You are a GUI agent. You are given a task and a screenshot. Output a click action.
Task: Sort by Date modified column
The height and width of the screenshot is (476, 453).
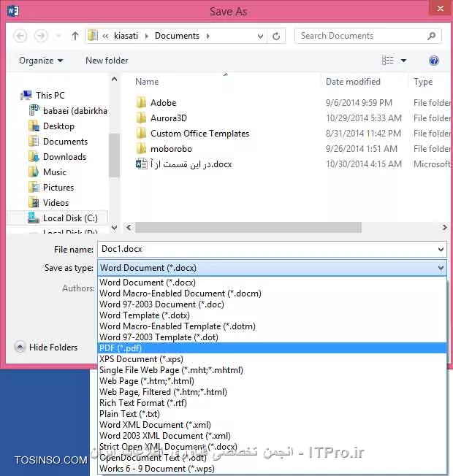(x=353, y=82)
